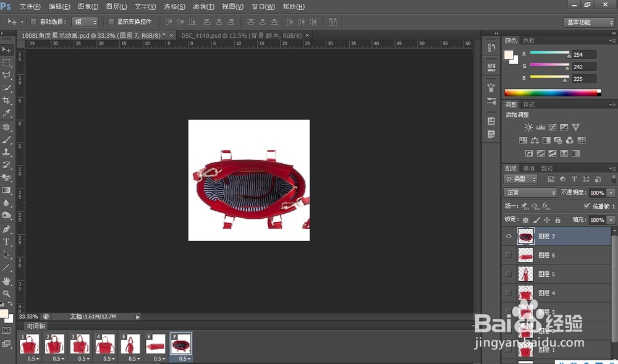Viewport: 618px width, 364px height.
Task: Select the Spot Healing Brush tool
Action: click(x=7, y=127)
